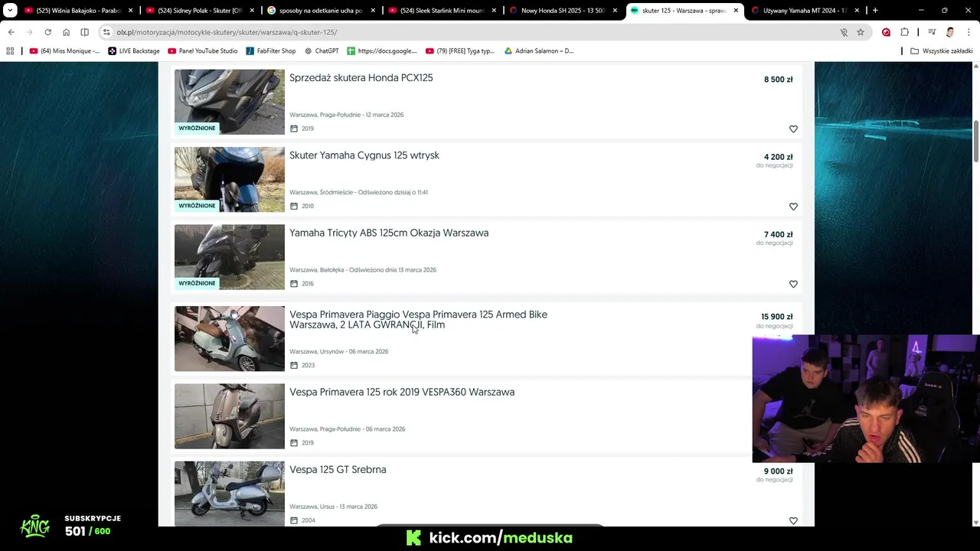Open the apps grid in bookmarks bar

pyautogui.click(x=10, y=51)
